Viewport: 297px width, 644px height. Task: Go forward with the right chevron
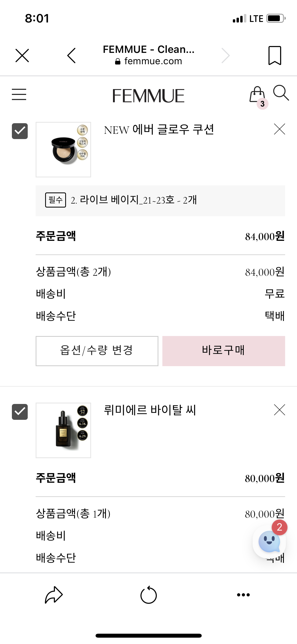tap(225, 56)
